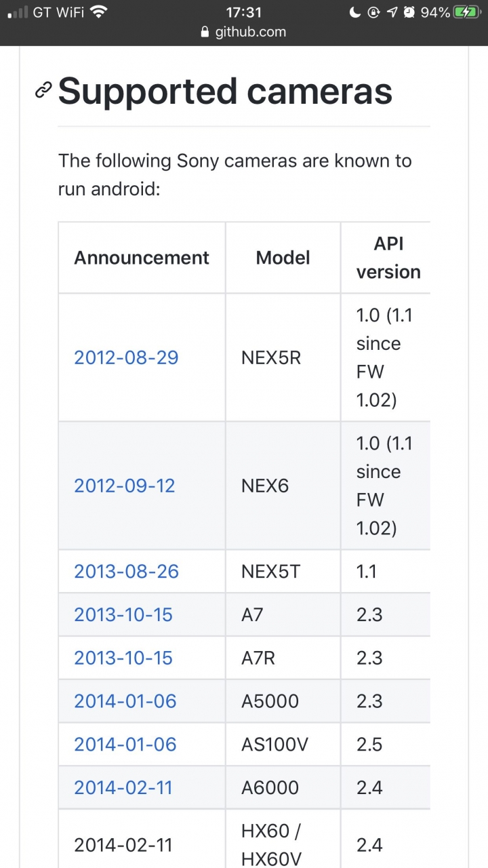Open the 2014-02-11 link for A6000
Screen dimensions: 488x868
click(123, 788)
